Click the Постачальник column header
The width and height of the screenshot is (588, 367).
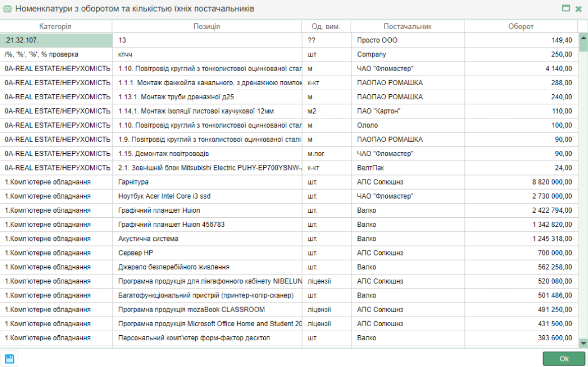pos(407,27)
